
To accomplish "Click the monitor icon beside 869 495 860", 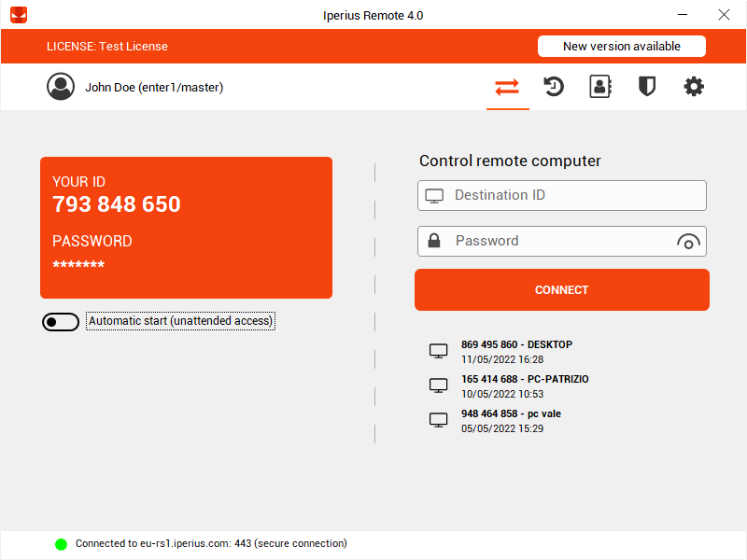I will pos(438,350).
